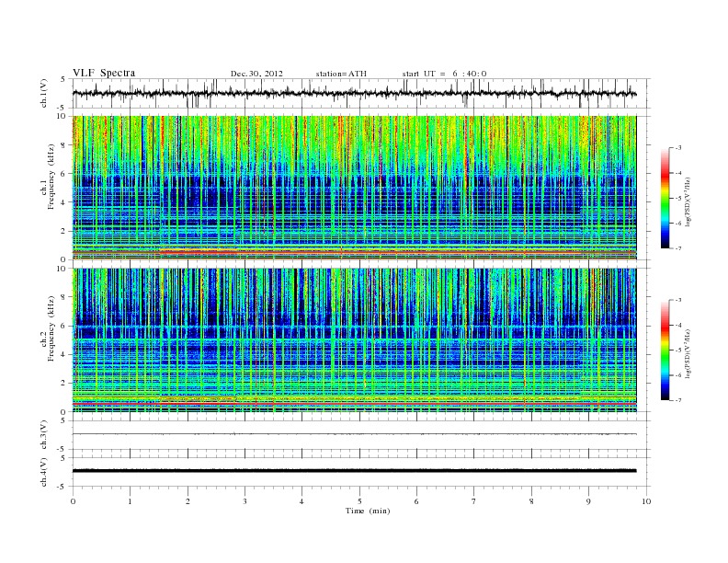This screenshot has width=728, height=563.
Task: Click inside the ch.2 spectrogram panel
Action: (354, 340)
